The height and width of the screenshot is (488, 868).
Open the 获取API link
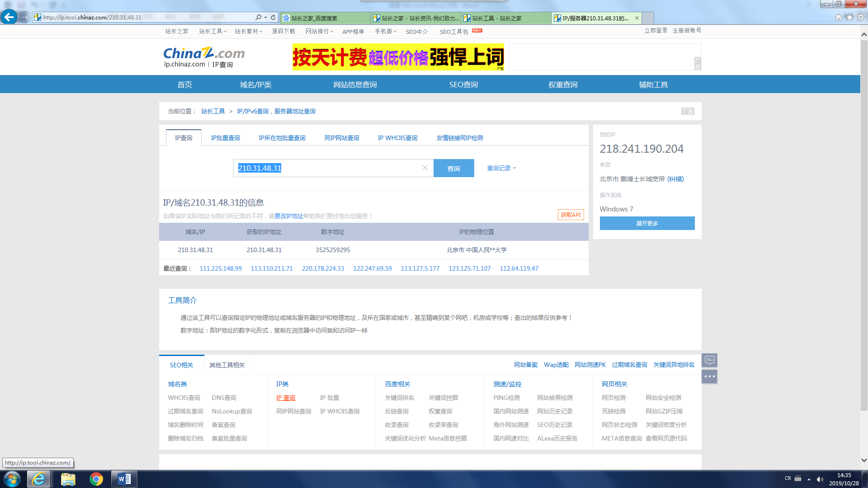[x=571, y=215]
